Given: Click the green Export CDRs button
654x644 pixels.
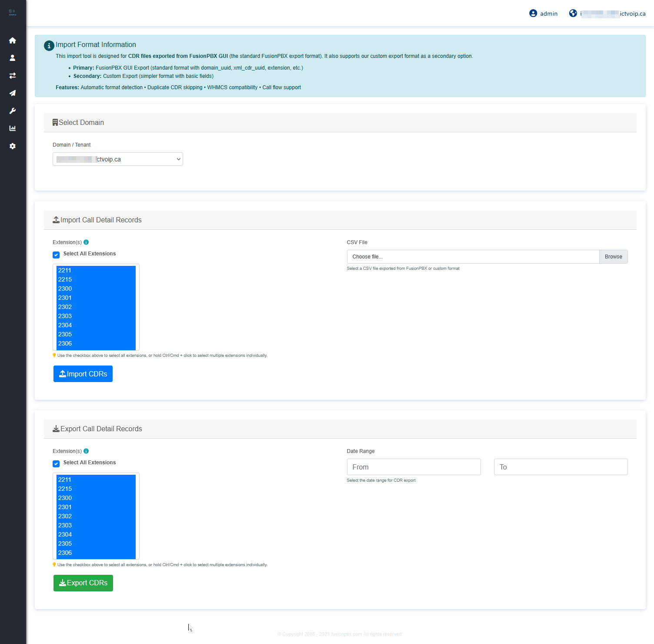Looking at the screenshot, I should pos(83,583).
